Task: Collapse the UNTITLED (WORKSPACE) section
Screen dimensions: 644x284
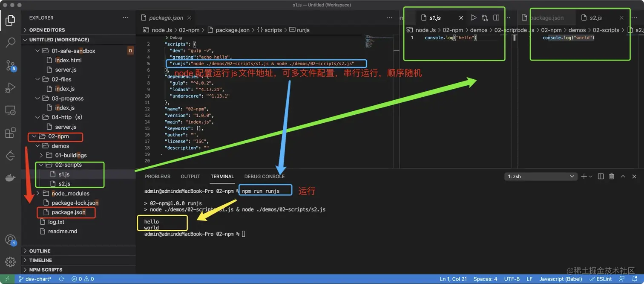Action: (78, 40)
